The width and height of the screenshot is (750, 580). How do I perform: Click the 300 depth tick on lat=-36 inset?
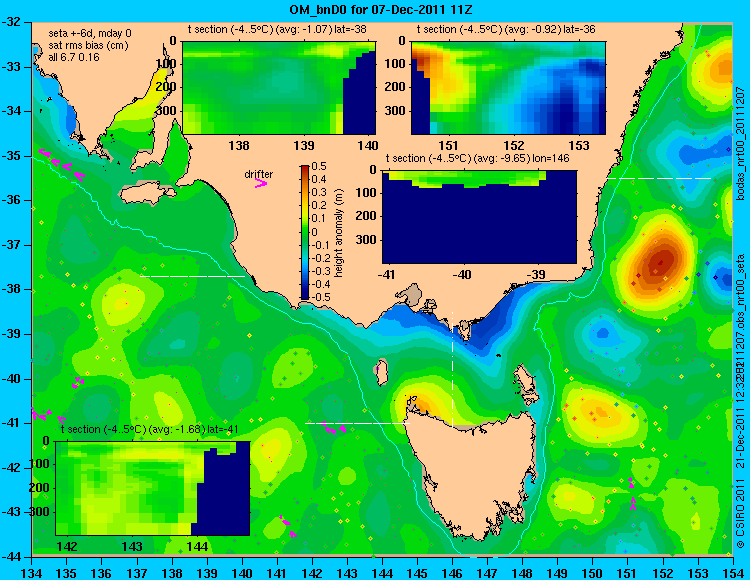397,111
